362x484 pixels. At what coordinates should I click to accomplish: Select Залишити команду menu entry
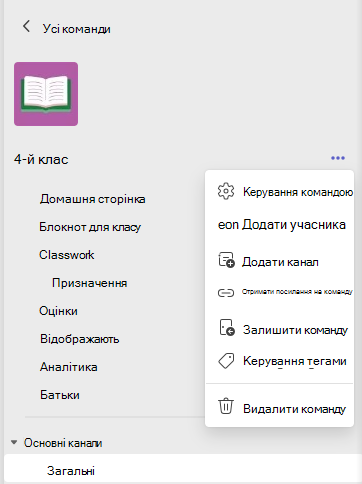coord(279,330)
